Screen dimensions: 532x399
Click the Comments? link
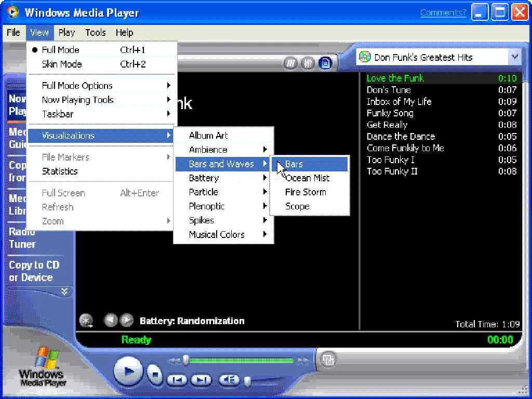point(443,13)
